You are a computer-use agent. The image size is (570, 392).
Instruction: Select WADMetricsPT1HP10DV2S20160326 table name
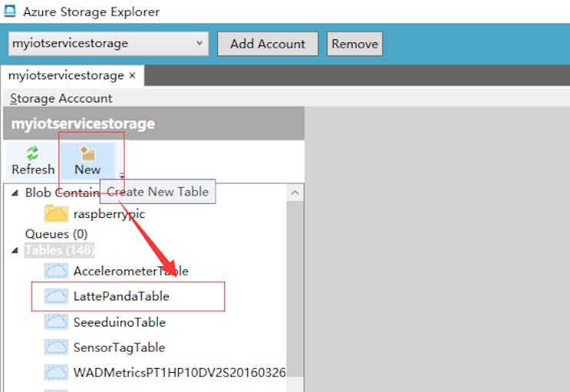[x=179, y=373]
